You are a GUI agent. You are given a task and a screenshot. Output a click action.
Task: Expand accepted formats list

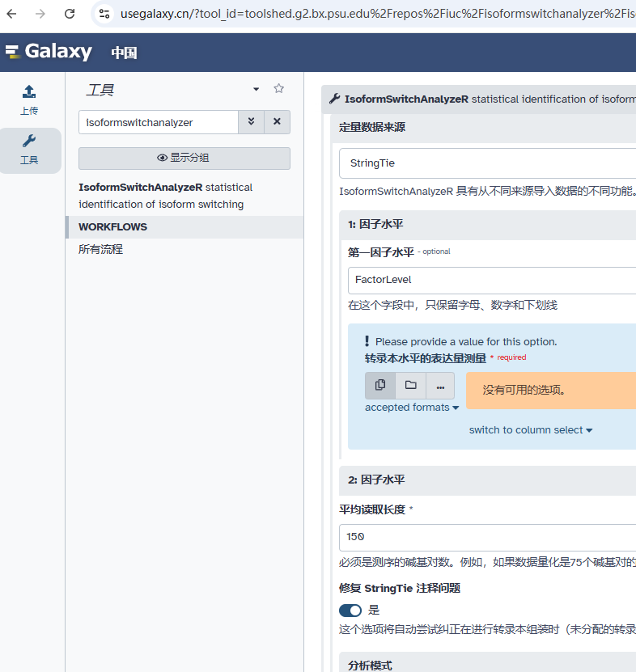pos(412,408)
